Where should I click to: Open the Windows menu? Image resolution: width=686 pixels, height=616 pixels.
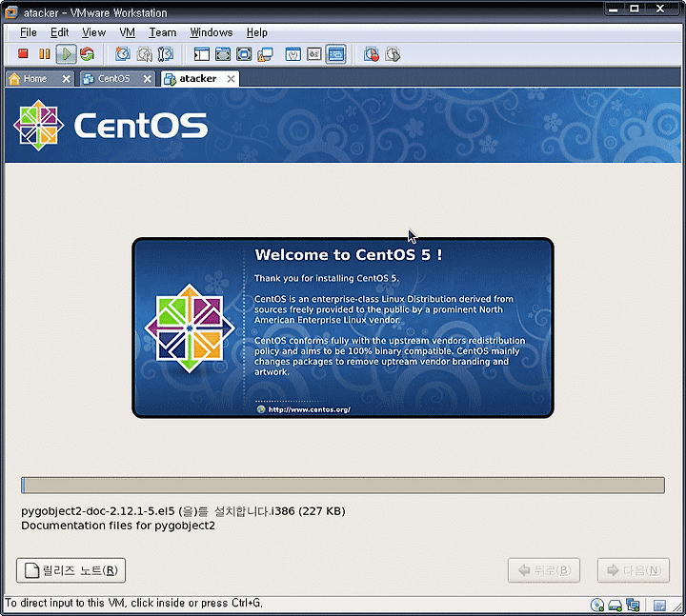coord(212,32)
